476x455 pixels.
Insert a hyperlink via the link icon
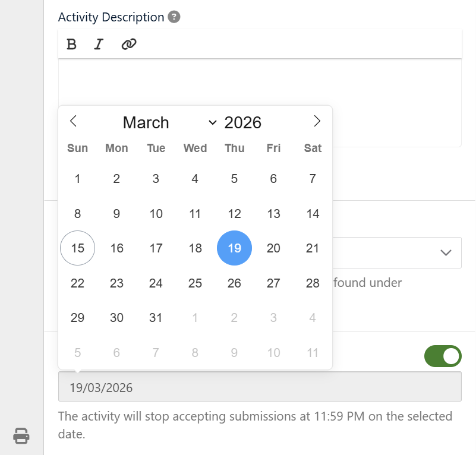(129, 45)
